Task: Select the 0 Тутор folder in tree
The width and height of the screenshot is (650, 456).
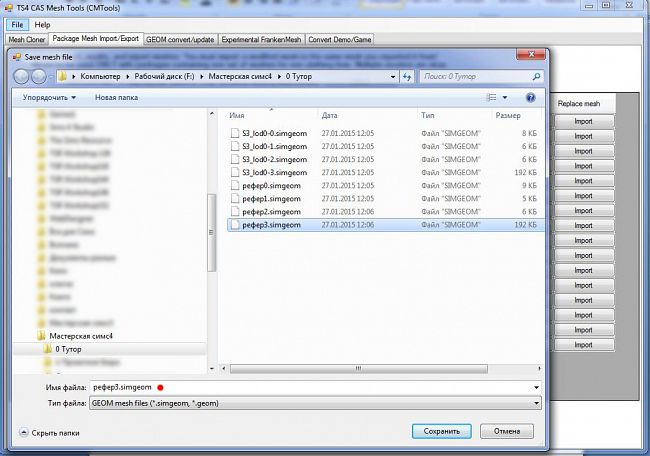Action: 69,350
